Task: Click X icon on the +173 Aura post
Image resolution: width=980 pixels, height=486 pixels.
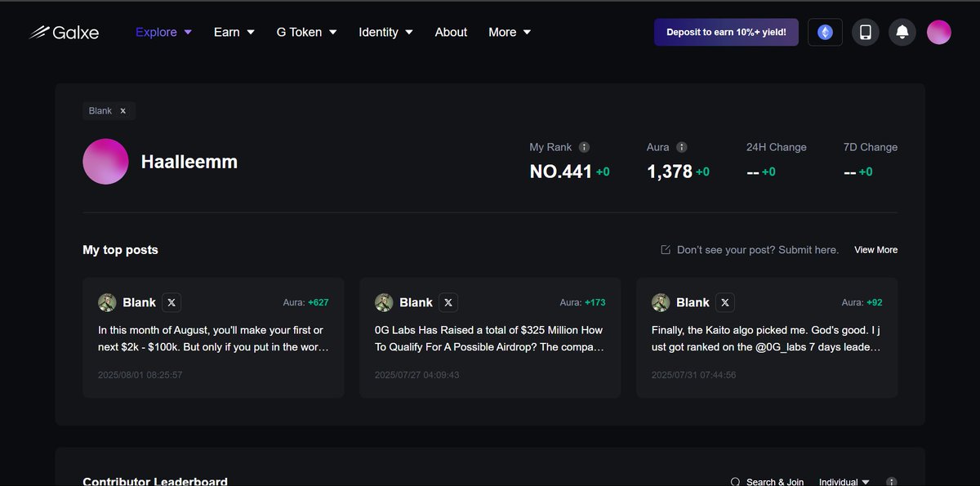Action: point(448,302)
